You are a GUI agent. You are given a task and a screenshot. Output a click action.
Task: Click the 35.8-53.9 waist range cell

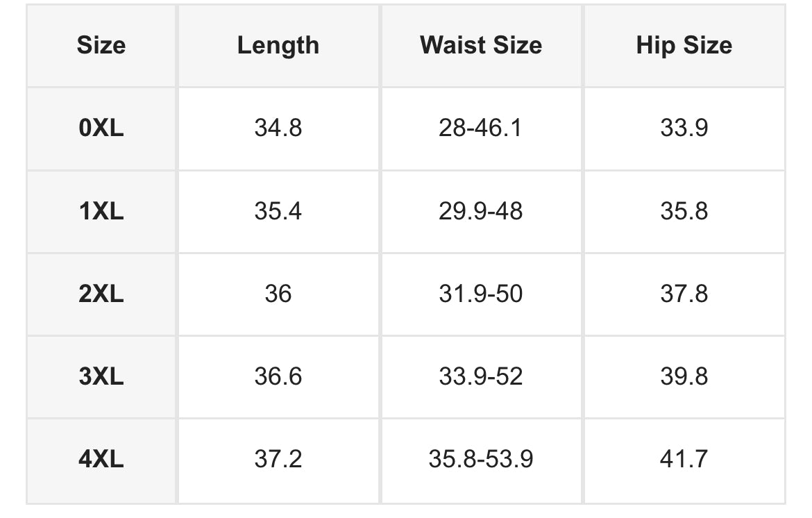480,459
